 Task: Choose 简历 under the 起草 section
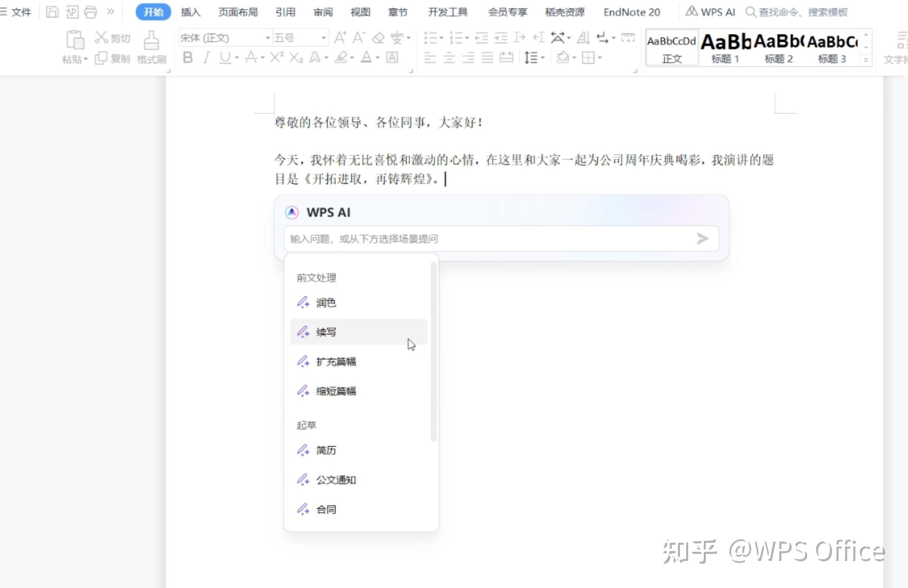pyautogui.click(x=326, y=450)
